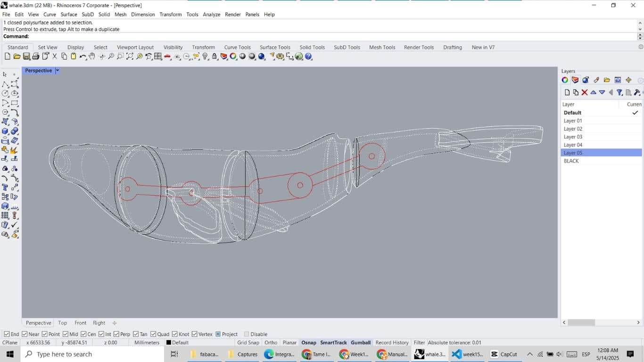Toggle Gumball in status bar
The image size is (644, 362).
tap(361, 343)
